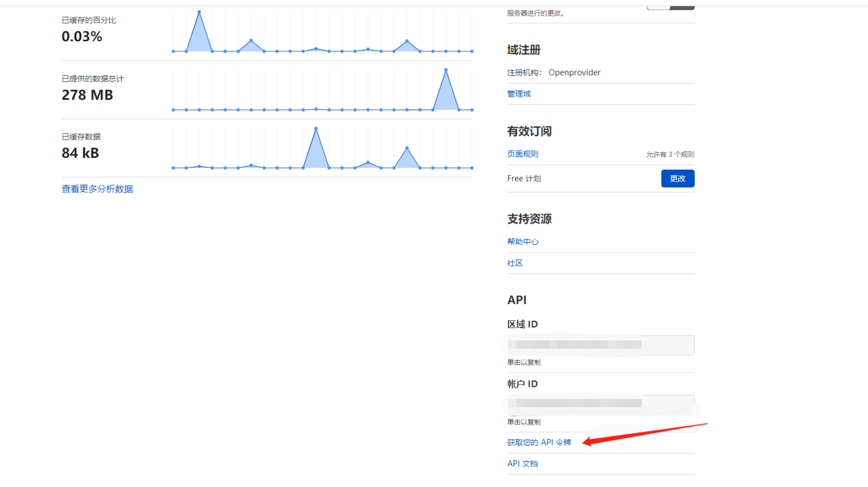Open the 查看更多分析数据 link
Screen dimensions: 868x487
[97, 189]
